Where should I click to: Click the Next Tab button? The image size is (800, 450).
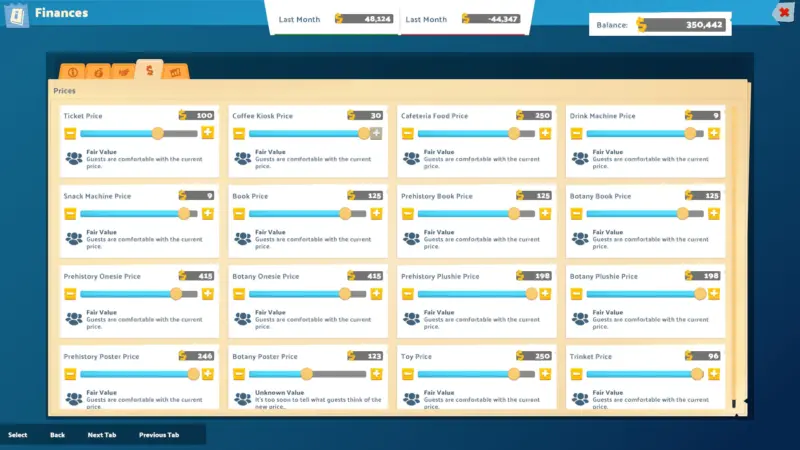click(102, 435)
